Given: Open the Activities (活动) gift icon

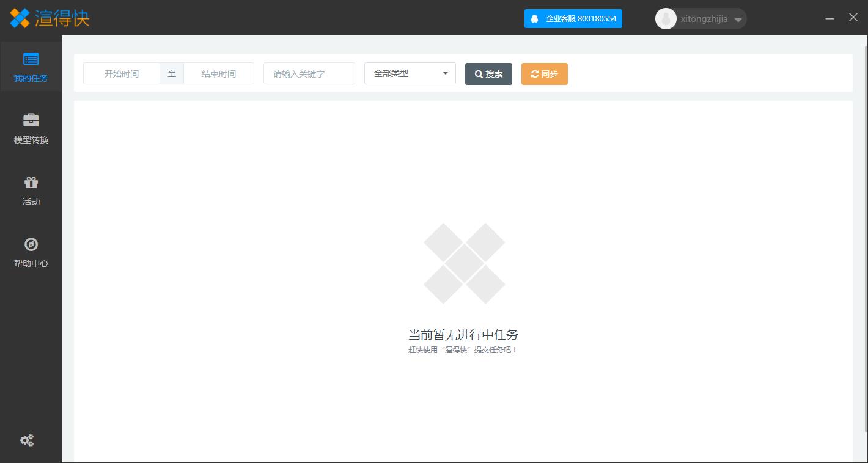Looking at the screenshot, I should (x=31, y=182).
